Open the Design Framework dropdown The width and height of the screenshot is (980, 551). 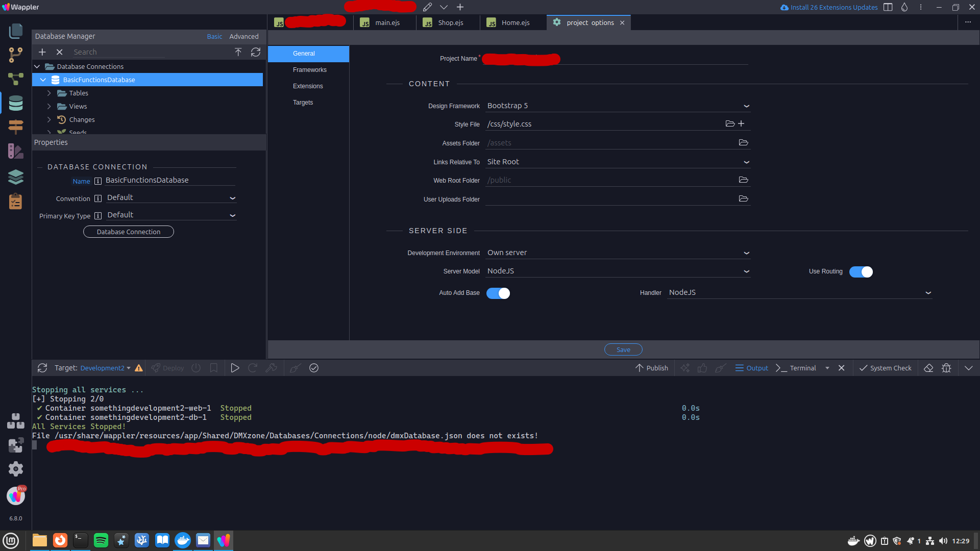(x=618, y=106)
